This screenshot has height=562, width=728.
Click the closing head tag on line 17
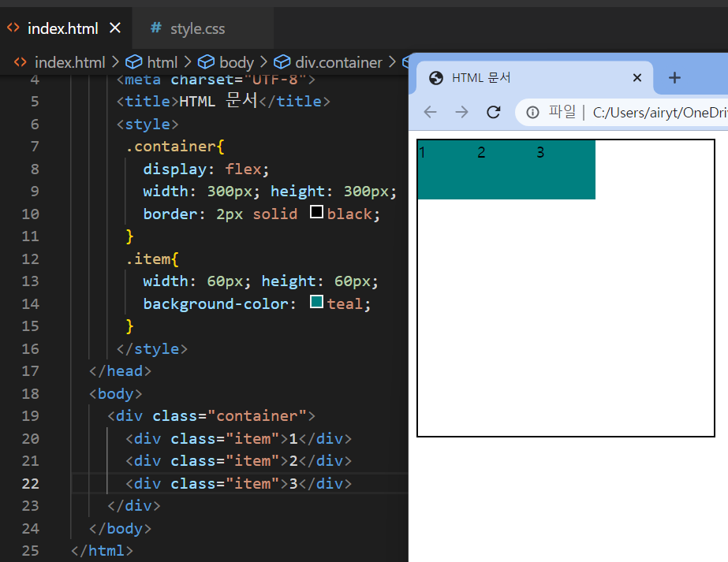(120, 370)
